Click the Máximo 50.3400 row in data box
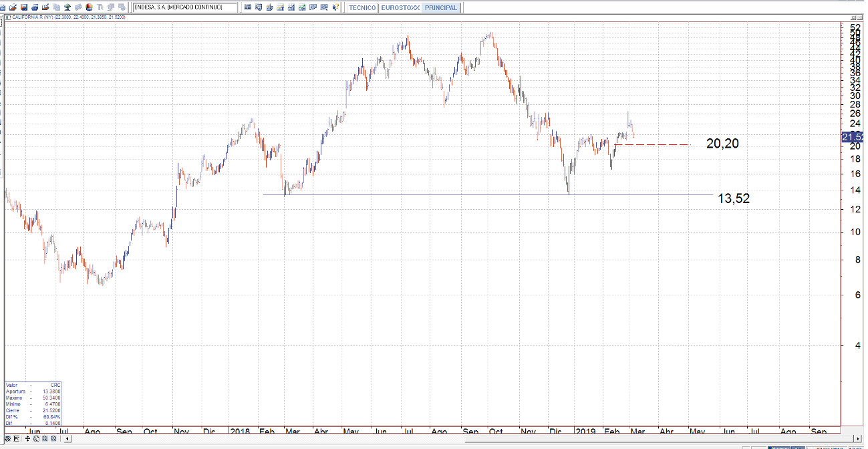 (33, 398)
